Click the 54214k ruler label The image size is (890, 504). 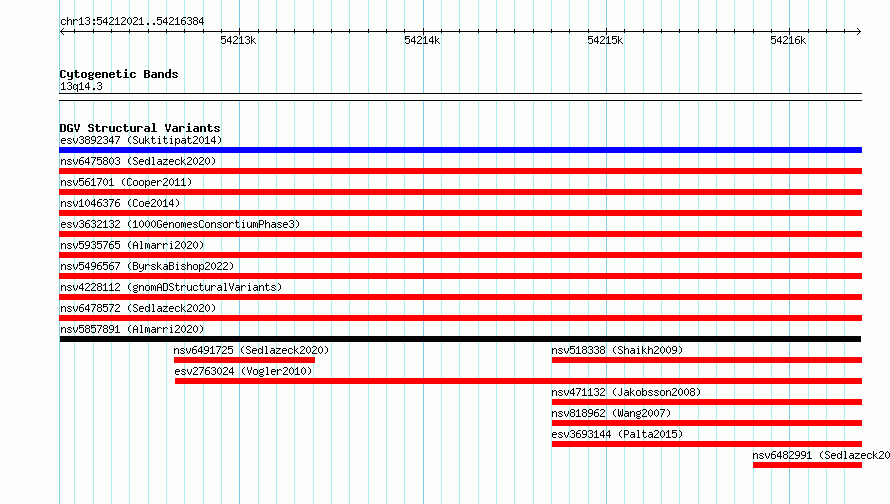(422, 40)
